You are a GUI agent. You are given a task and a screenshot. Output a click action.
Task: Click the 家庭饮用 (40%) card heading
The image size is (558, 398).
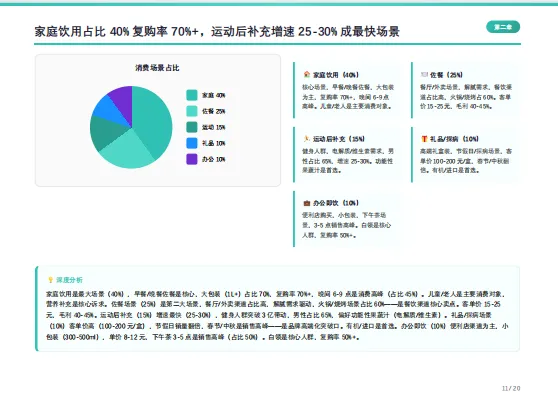click(x=336, y=75)
